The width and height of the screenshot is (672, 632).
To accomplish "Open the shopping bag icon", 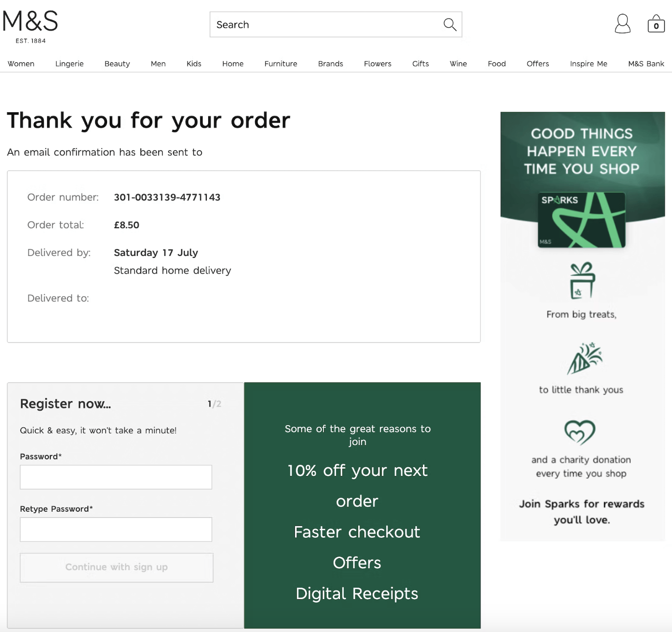I will pyautogui.click(x=656, y=24).
